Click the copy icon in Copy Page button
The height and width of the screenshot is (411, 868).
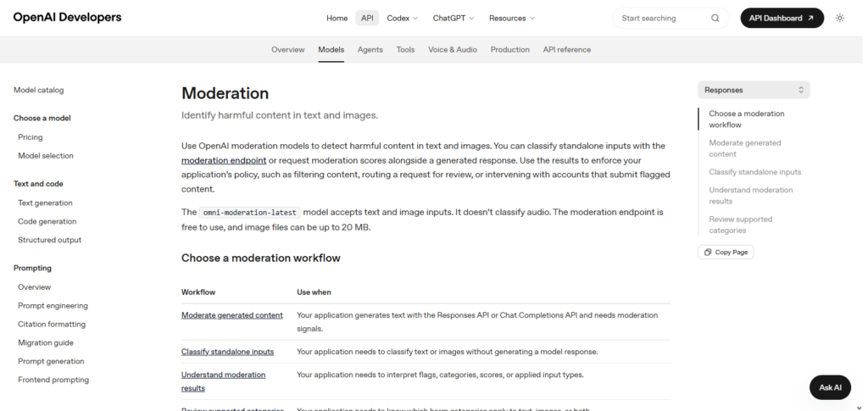708,253
